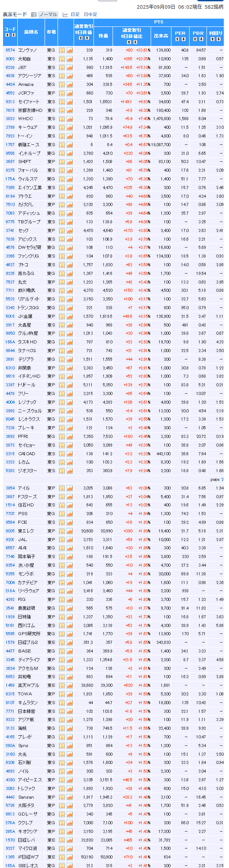Image resolution: width=229 pixels, height=868 pixels.
Task: Go to page 2 link
Action: click(x=223, y=480)
